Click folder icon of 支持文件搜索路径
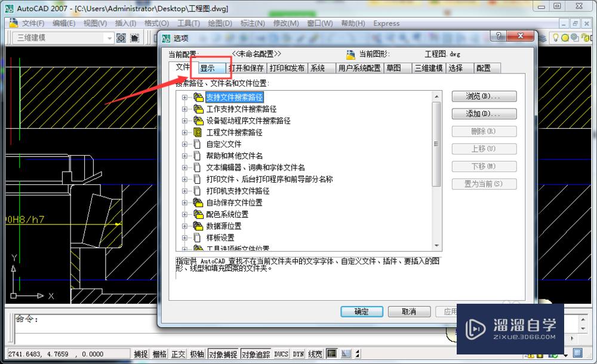 click(x=198, y=97)
